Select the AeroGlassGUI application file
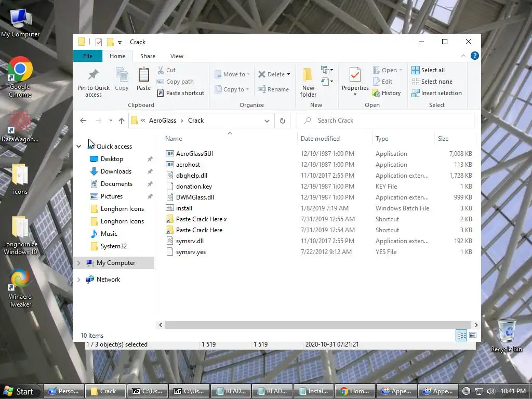Screen dimensions: 532x399 tap(194, 154)
